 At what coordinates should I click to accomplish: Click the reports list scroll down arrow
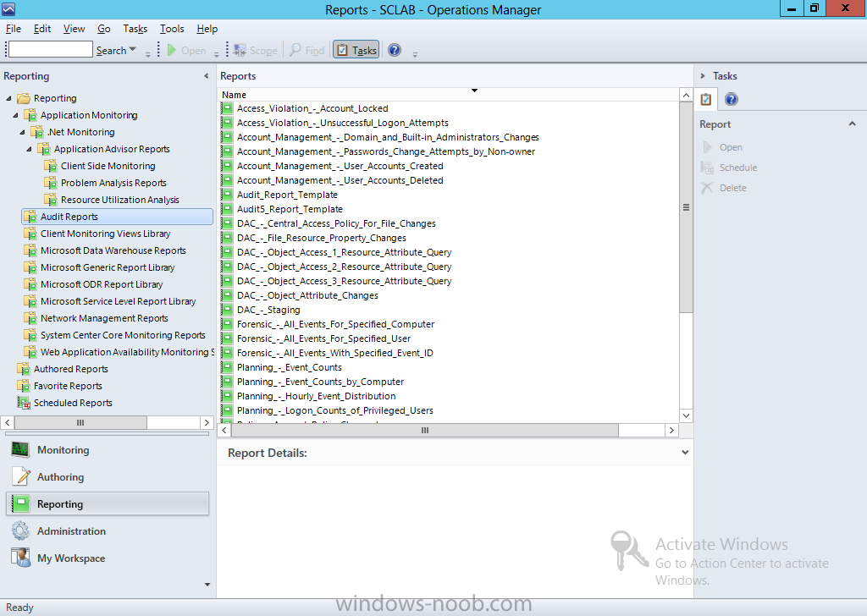point(686,416)
